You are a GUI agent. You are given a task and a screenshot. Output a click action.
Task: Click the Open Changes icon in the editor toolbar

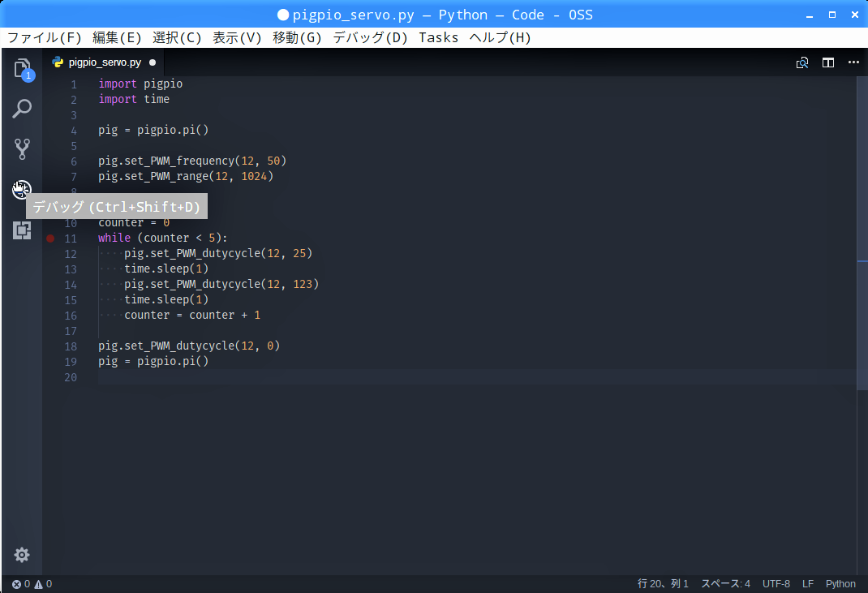coord(802,62)
